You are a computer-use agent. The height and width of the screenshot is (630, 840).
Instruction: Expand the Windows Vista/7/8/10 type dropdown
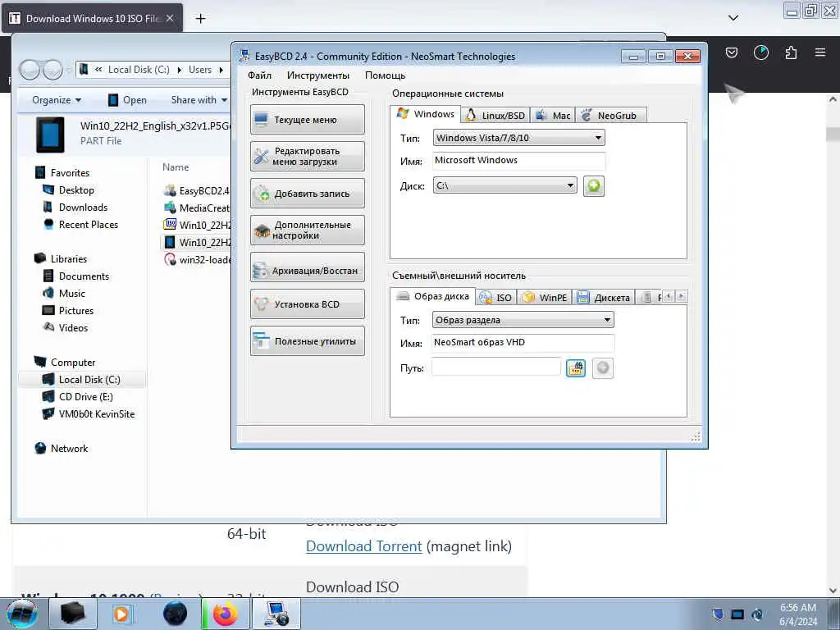tap(518, 138)
